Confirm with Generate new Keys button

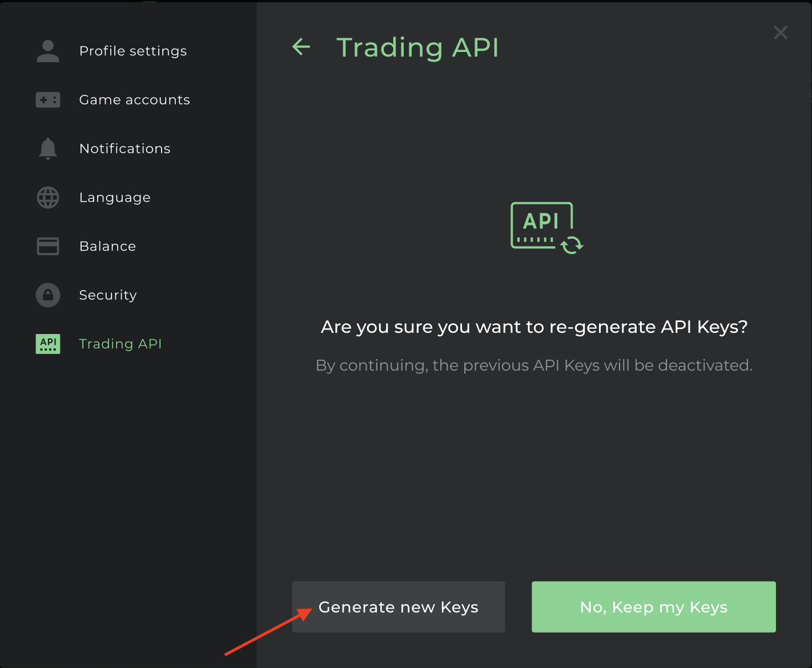click(x=399, y=607)
